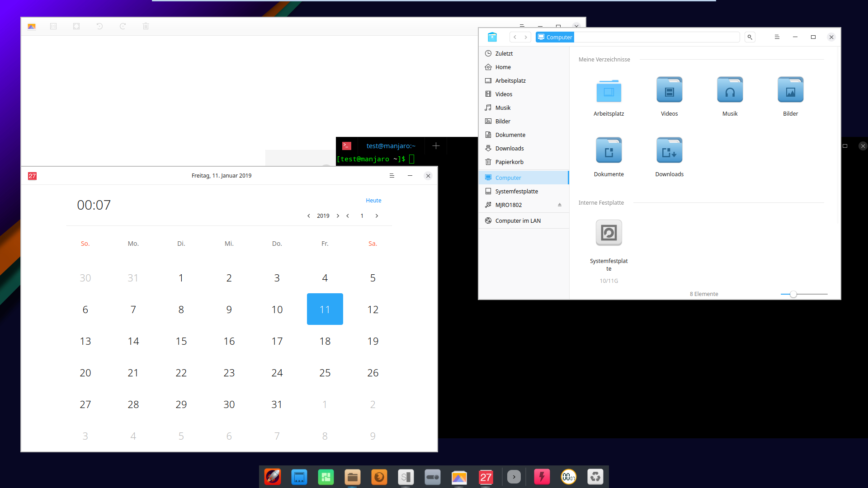The width and height of the screenshot is (868, 488).
Task: Launch the calendar app from dock
Action: (x=486, y=477)
